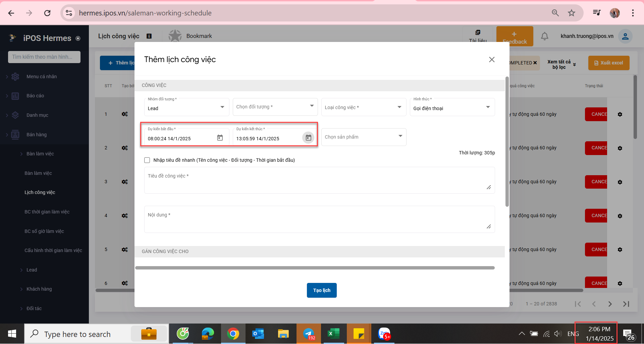Toggle the sidebar pin next to iPOS Hermes
This screenshot has height=344, width=644.
[x=78, y=38]
